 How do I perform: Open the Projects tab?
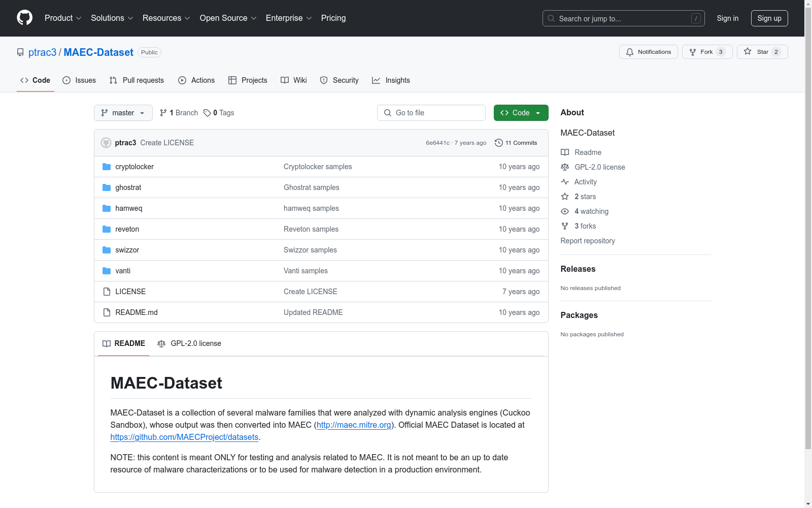pyautogui.click(x=248, y=80)
